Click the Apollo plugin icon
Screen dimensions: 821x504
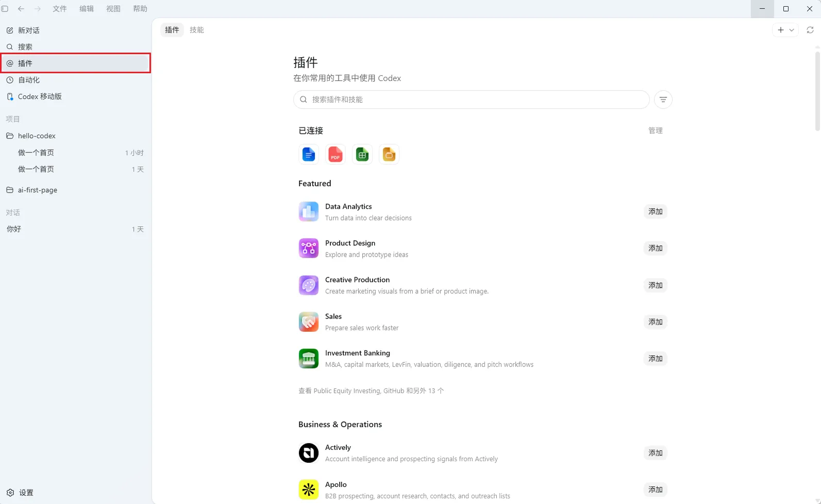pyautogui.click(x=309, y=490)
